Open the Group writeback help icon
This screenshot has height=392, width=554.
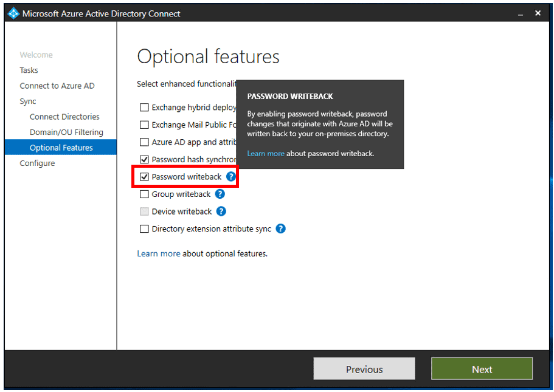tap(220, 194)
